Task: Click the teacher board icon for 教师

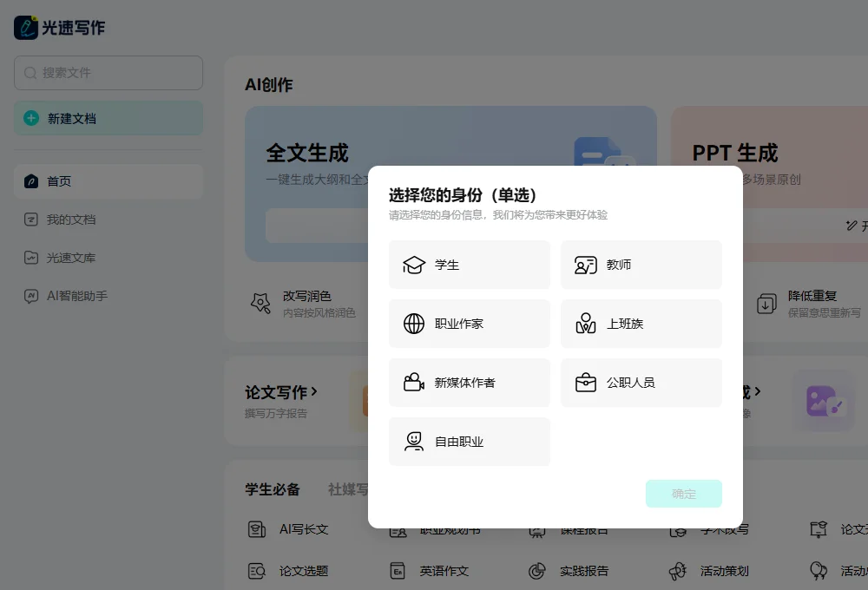Action: tap(586, 265)
